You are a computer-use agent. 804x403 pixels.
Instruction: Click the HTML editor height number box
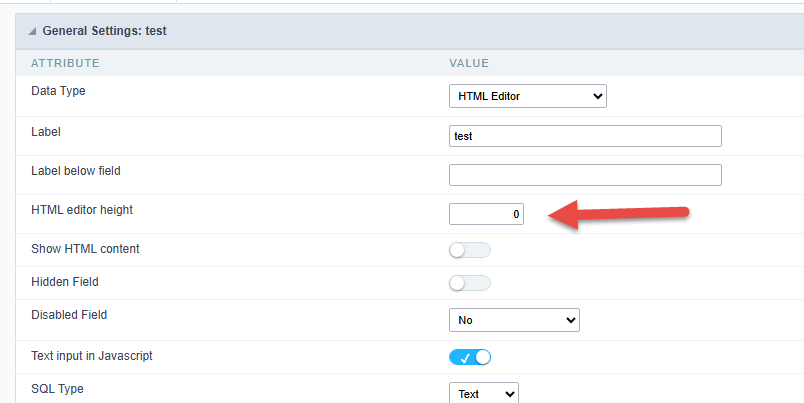click(x=486, y=214)
